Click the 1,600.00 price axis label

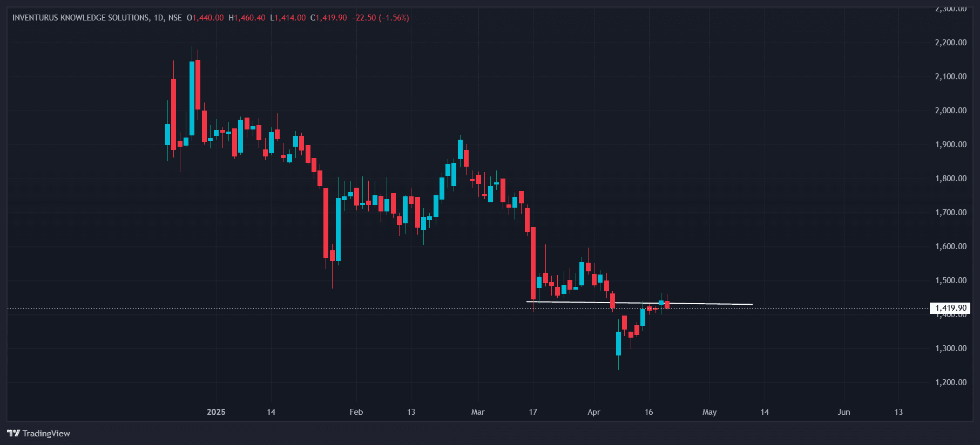[x=951, y=247]
